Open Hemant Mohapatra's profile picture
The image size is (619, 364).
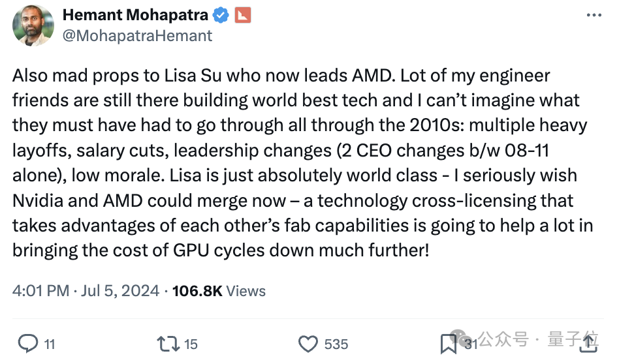click(x=33, y=25)
